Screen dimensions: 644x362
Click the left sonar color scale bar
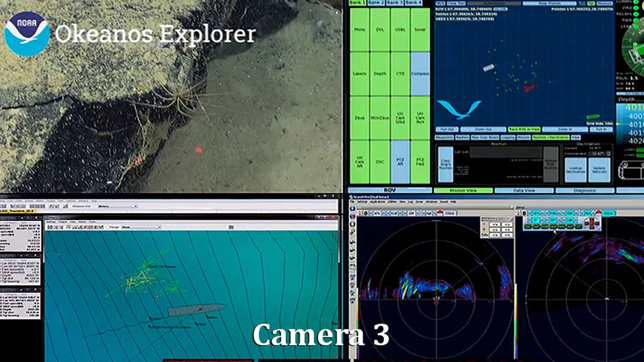click(x=357, y=324)
